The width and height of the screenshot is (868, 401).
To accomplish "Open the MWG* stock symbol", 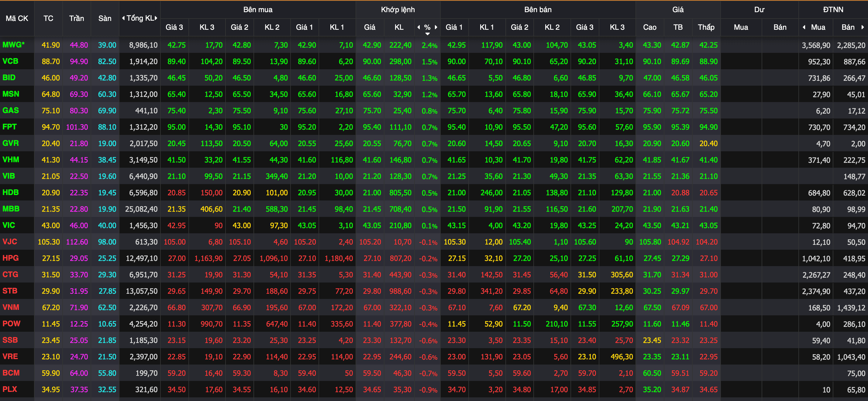I will tap(13, 45).
